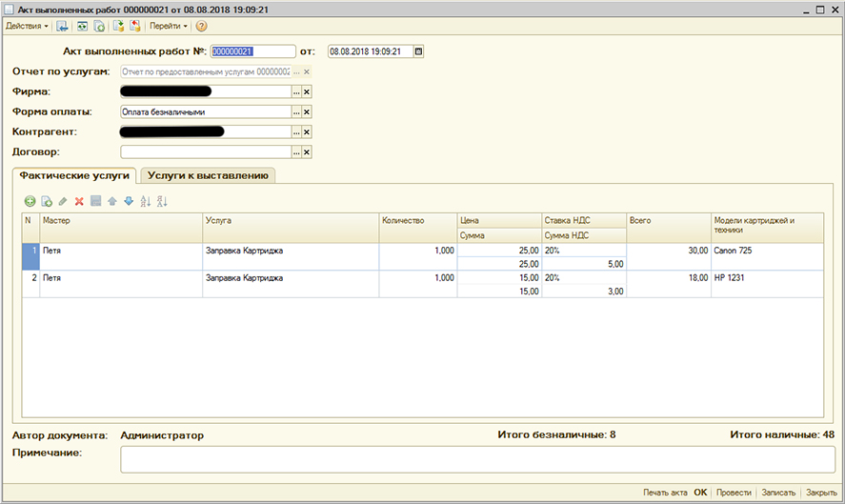
Task: Clear the Договор field with X button
Action: 307,151
